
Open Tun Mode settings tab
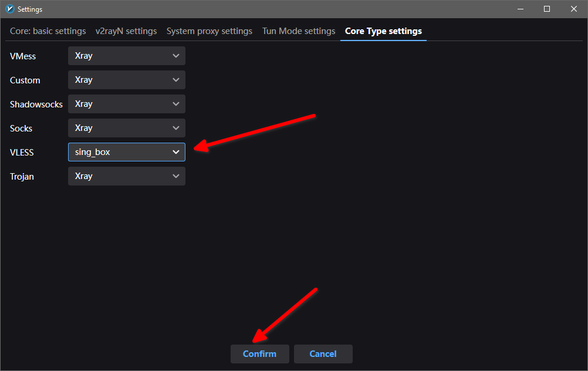click(299, 31)
